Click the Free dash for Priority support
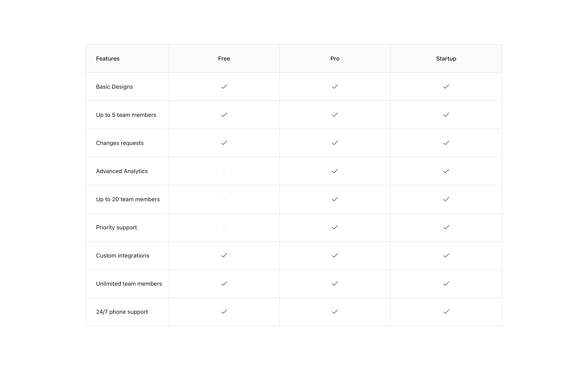588x367 pixels. (x=224, y=228)
